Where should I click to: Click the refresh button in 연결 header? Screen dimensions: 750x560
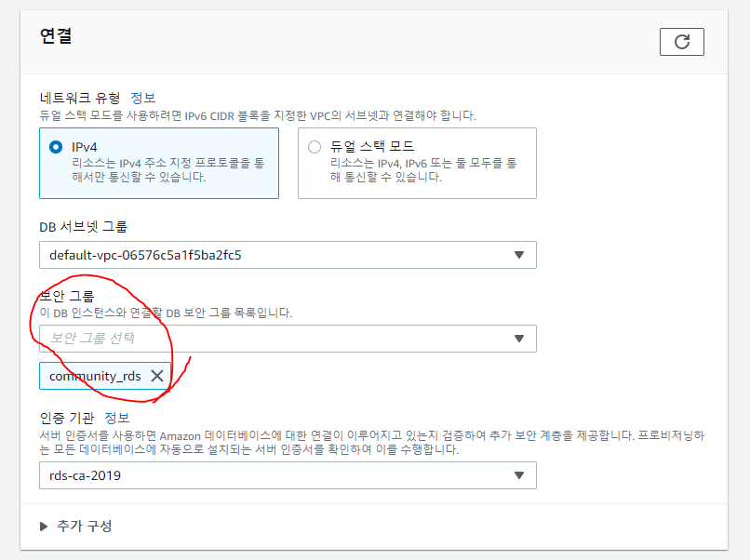pos(681,42)
